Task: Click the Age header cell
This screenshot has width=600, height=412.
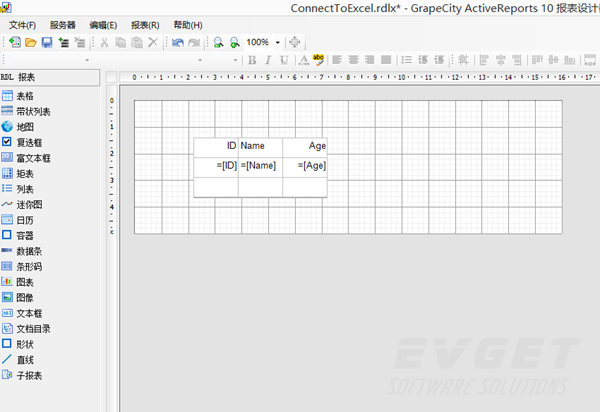Action: pos(305,148)
